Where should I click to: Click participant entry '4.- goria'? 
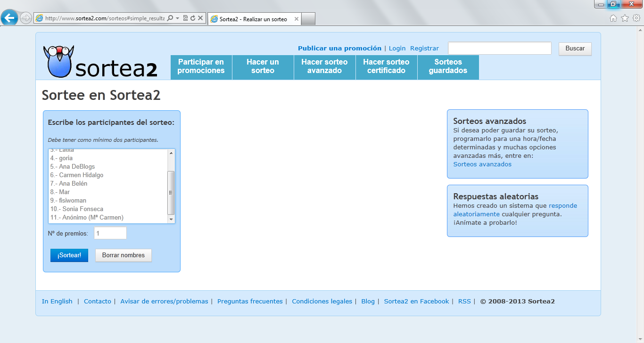click(61, 158)
